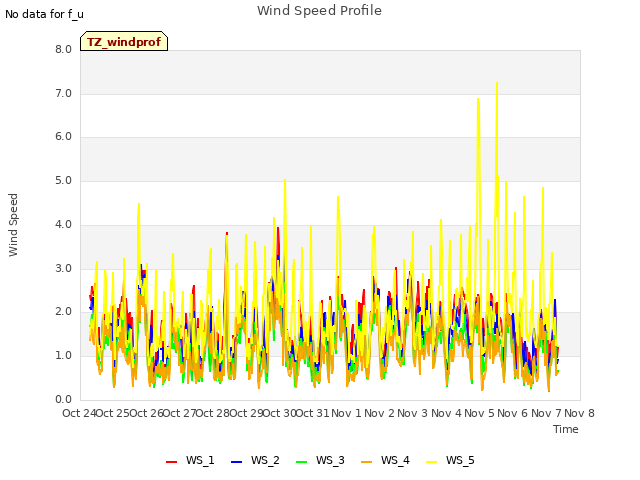The height and width of the screenshot is (480, 640).
Task: Click the 5.0 y-axis tick label
Action: [x=63, y=180]
